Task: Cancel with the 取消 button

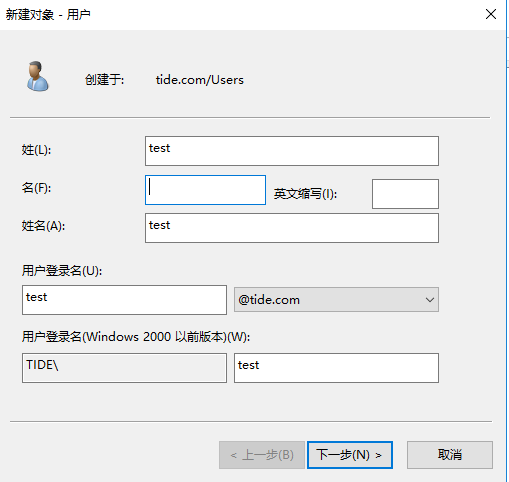Action: pyautogui.click(x=450, y=455)
